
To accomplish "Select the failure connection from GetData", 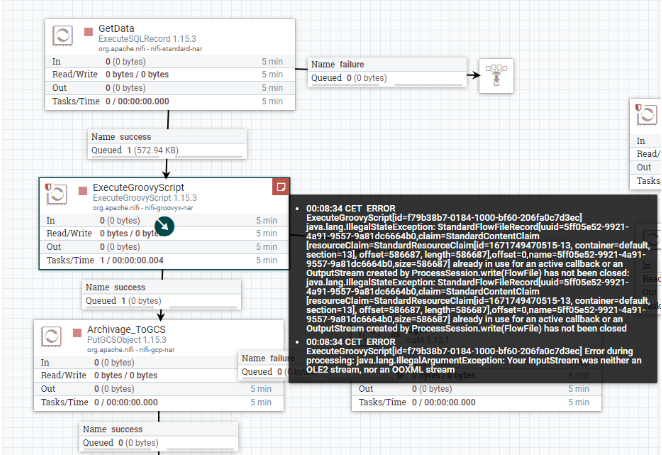I will click(388, 71).
